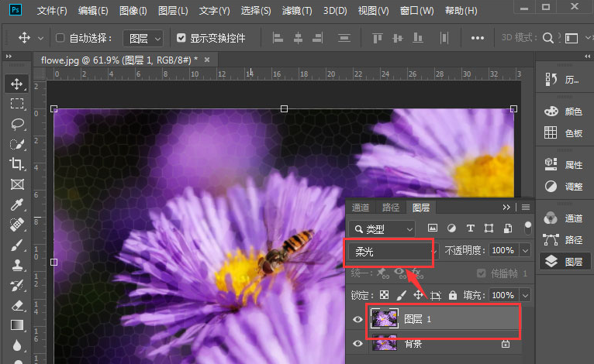Click align top edges icon
The image size is (594, 364).
click(x=378, y=37)
